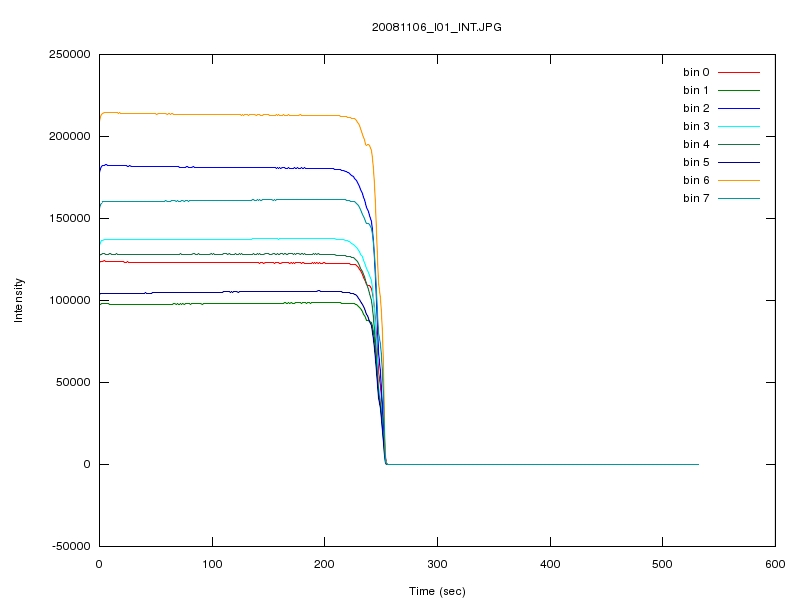The height and width of the screenshot is (600, 800).
Task: Click the 300 x-axis tick label
Action: point(437,564)
